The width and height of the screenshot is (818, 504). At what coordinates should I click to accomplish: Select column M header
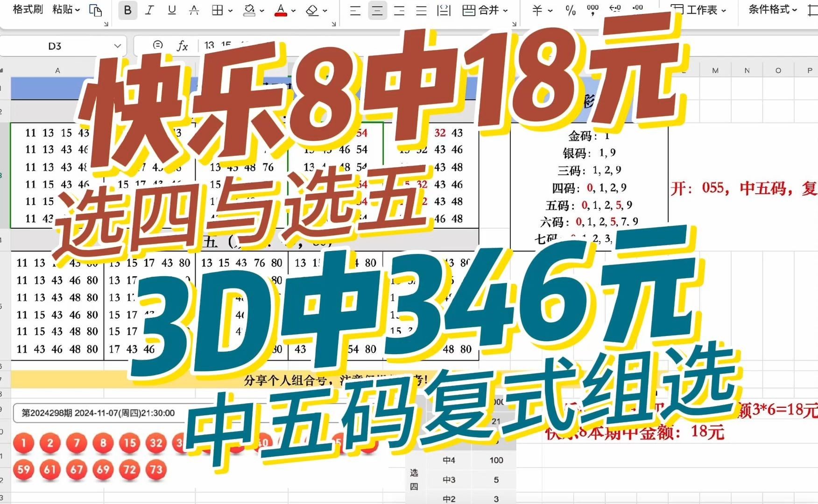click(715, 70)
